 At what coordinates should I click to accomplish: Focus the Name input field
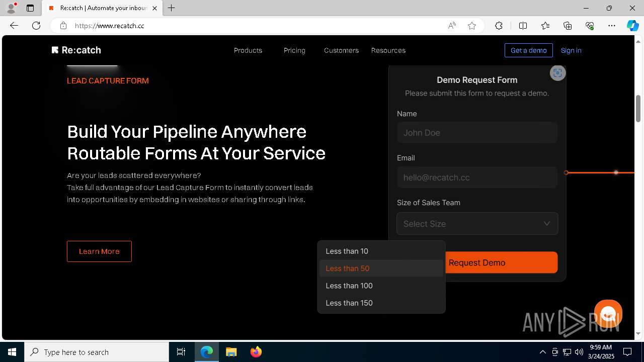pos(477,133)
